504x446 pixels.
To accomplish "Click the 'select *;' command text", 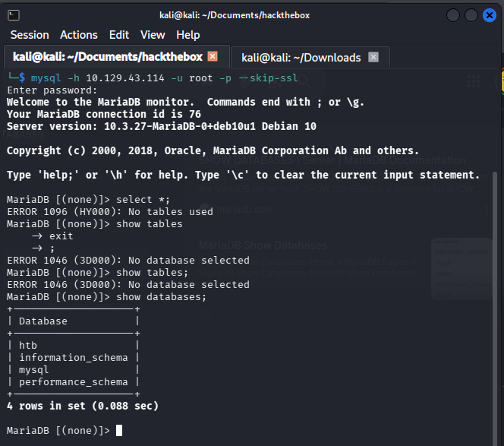I will 143,200.
